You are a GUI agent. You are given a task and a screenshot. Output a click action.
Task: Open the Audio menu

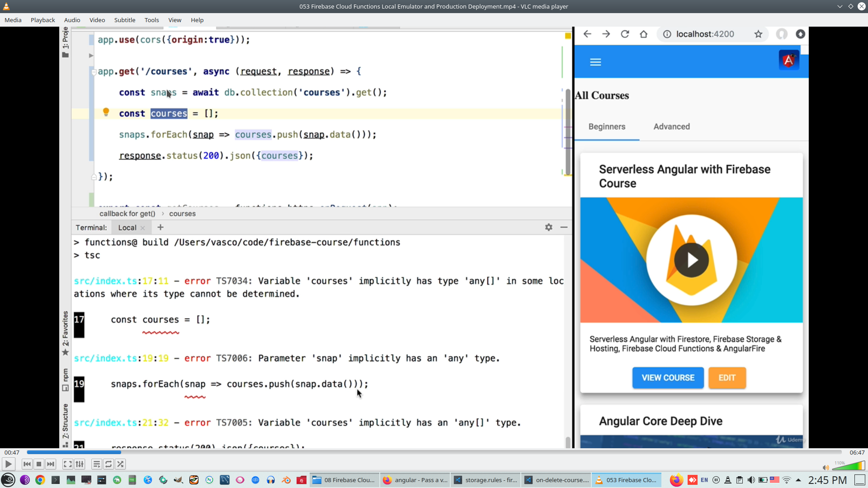[x=72, y=20]
